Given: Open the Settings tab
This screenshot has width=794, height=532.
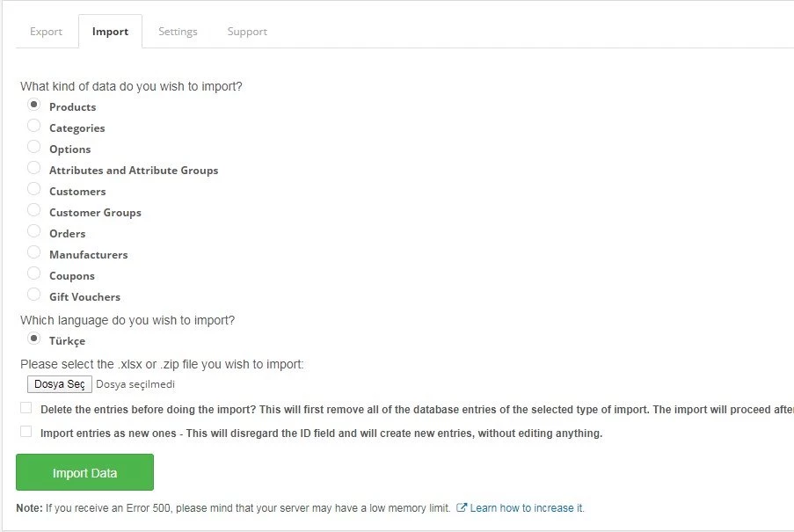Looking at the screenshot, I should (178, 31).
